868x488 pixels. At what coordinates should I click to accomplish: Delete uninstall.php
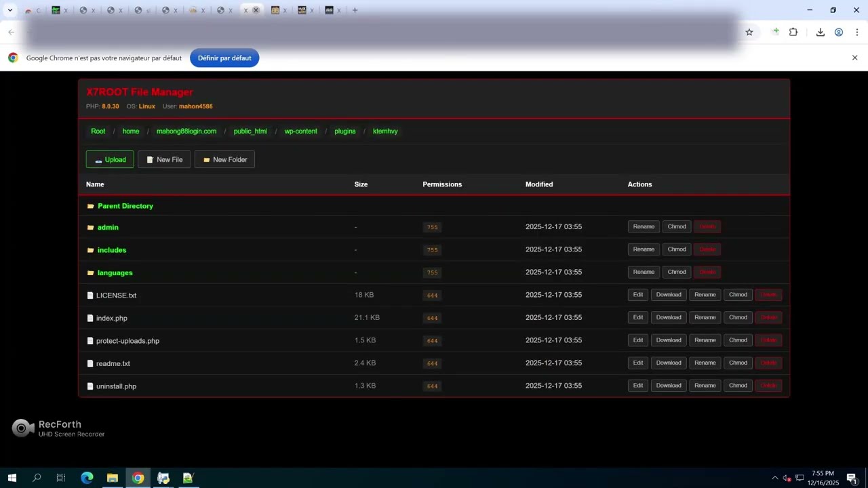point(768,386)
